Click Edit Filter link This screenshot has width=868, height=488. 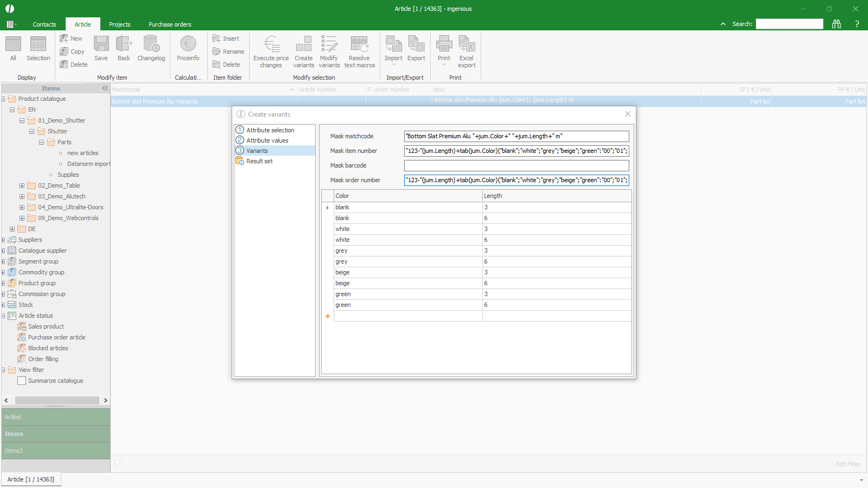pyautogui.click(x=847, y=464)
